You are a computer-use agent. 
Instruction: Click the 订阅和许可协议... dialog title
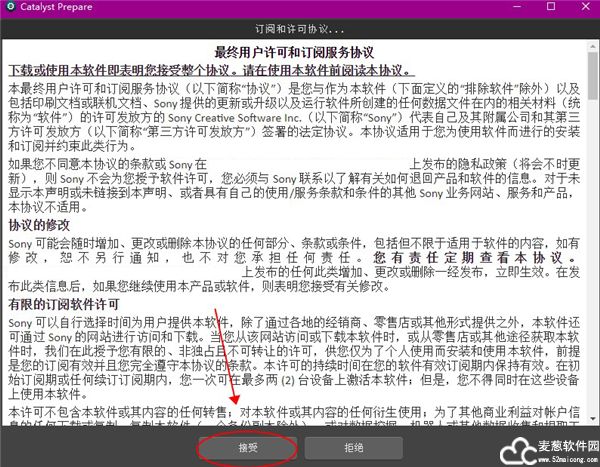300,29
